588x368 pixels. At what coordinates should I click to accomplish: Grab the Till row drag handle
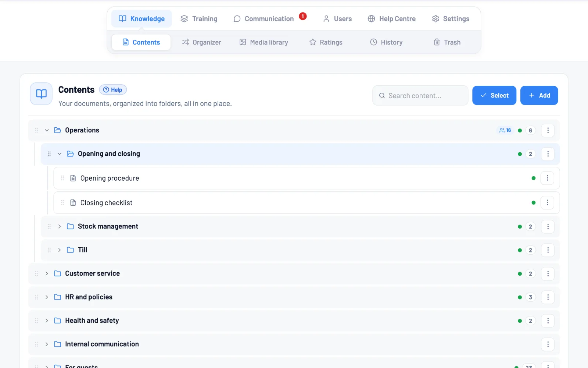(49, 250)
